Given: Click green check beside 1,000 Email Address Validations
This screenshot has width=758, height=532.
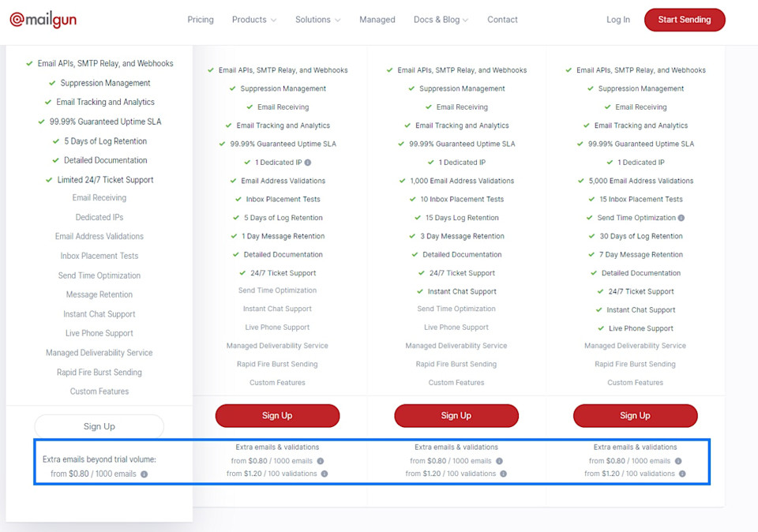Looking at the screenshot, I should click(x=402, y=181).
